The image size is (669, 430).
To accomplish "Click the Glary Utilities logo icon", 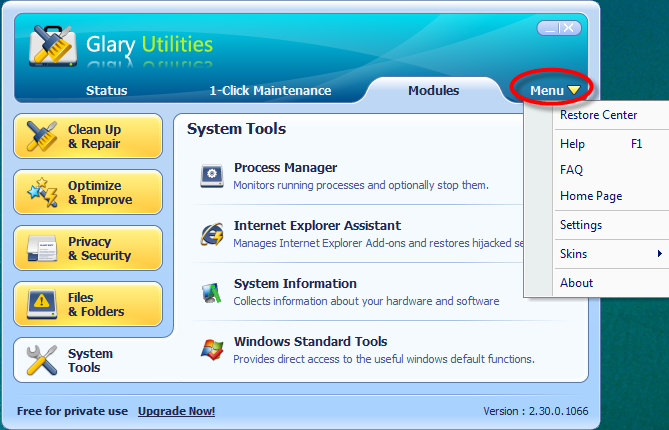I will (x=53, y=46).
